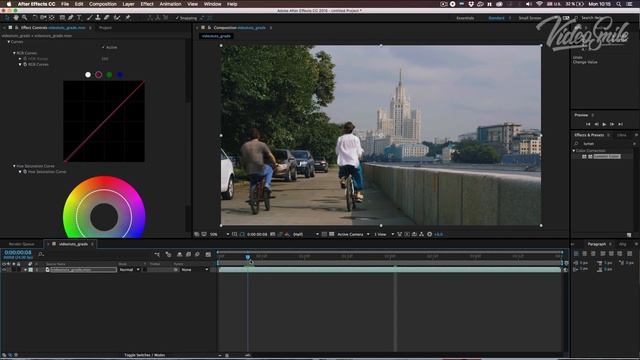Select the Small Screen workspace
640x360 pixels.
click(529, 18)
